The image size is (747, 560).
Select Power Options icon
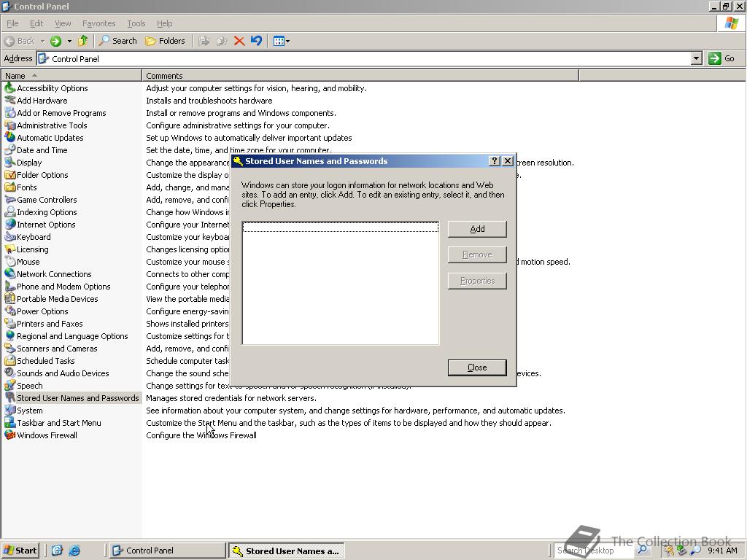tap(10, 311)
